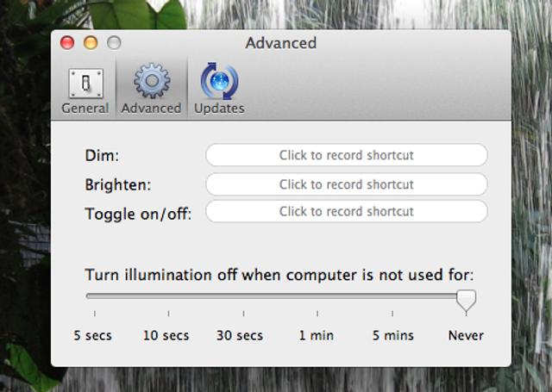Screen dimensions: 552x392
Task: Minimize the Advanced window
Action: coord(91,43)
